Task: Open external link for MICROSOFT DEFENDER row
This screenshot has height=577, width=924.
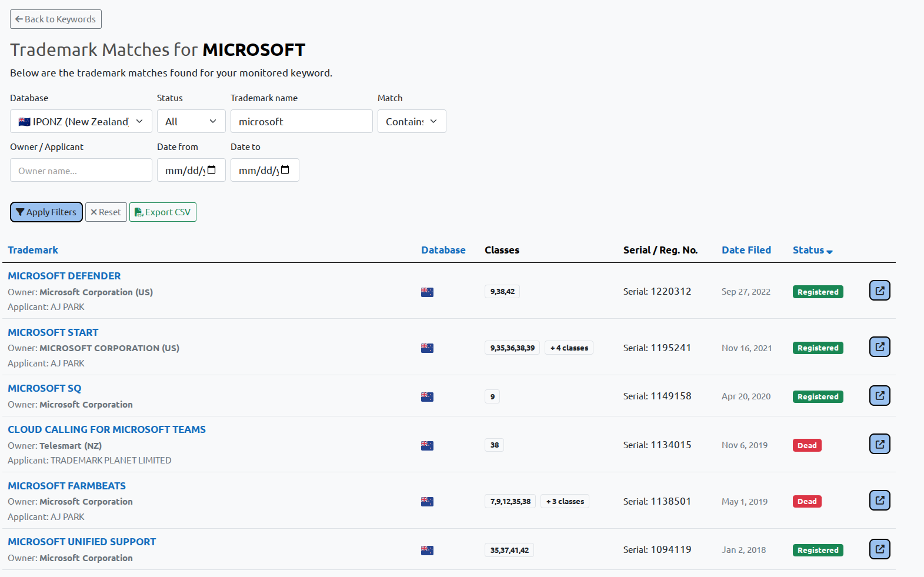Action: point(879,291)
